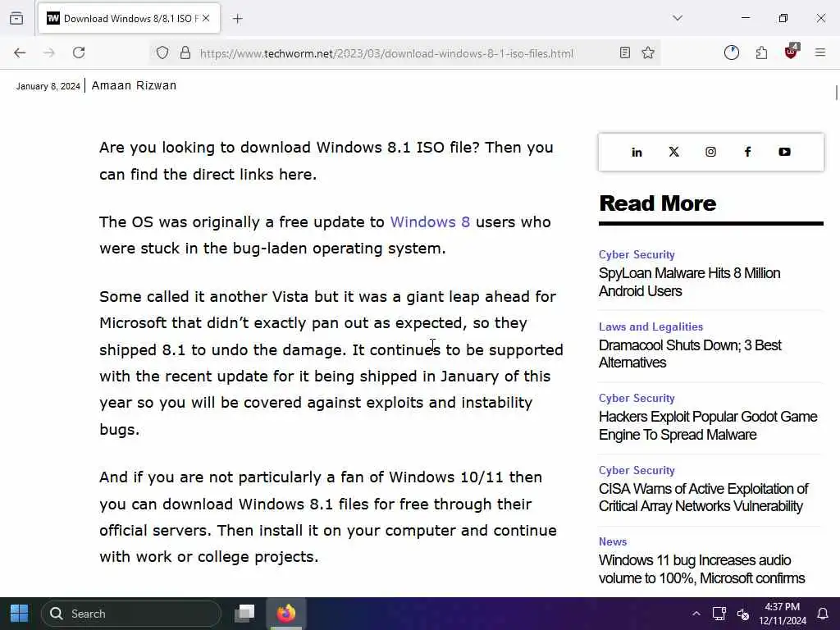This screenshot has height=630, width=840.
Task: Open the circular Firefox toolbar icon
Action: [731, 52]
